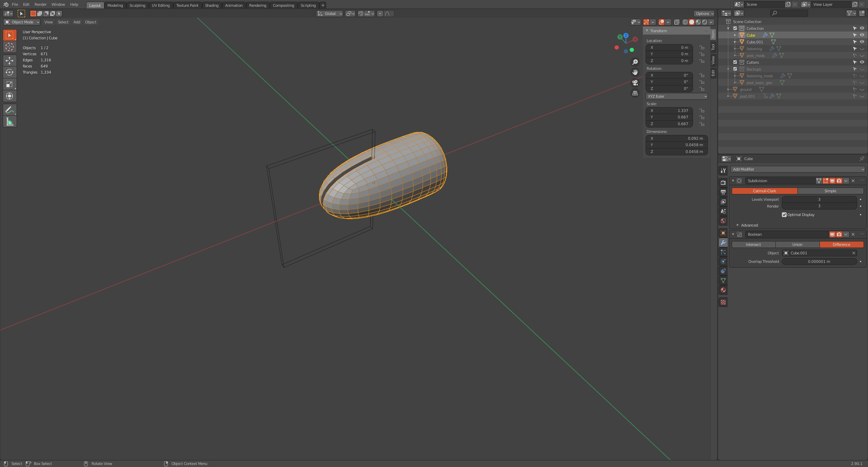
Task: Uncheck the Backups collection checkbox
Action: coord(735,69)
